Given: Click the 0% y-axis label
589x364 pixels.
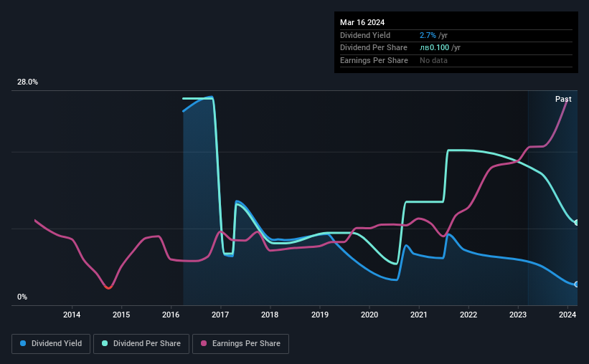Looking at the screenshot, I should (22, 297).
